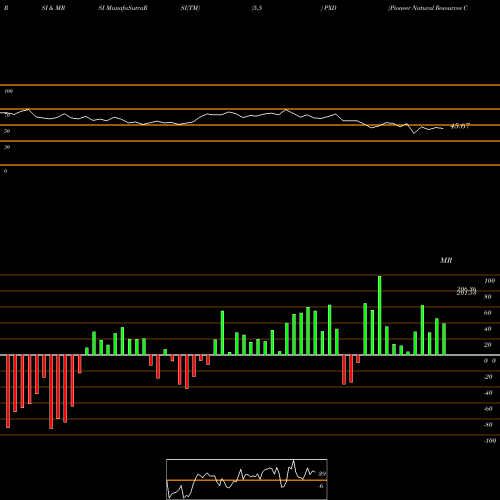The height and width of the screenshot is (500, 500).
Task: Click the MR axis label -40
Action: (x=488, y=393)
